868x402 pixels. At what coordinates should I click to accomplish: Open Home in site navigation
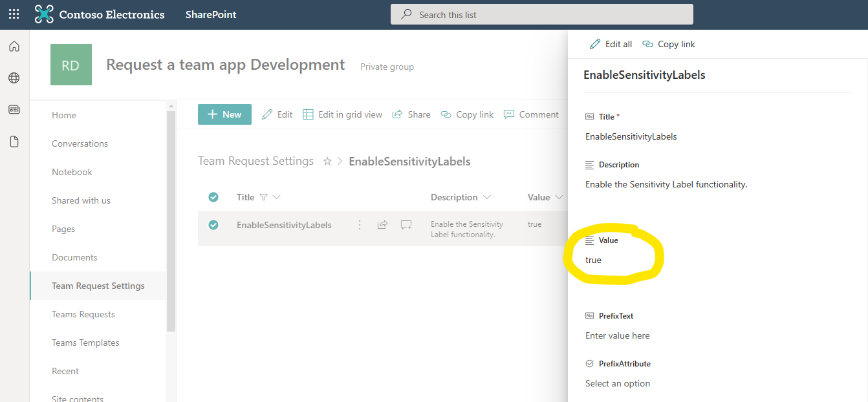(x=64, y=115)
